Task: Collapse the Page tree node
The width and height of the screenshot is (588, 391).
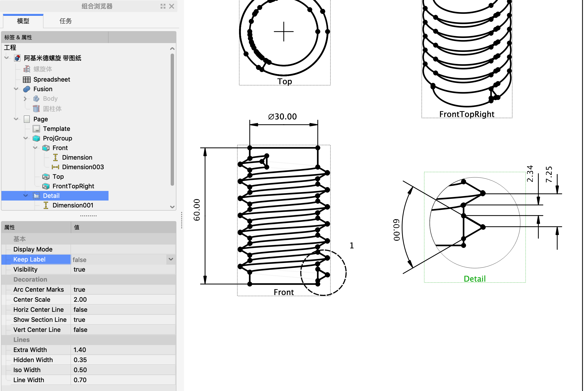Action: (16, 119)
